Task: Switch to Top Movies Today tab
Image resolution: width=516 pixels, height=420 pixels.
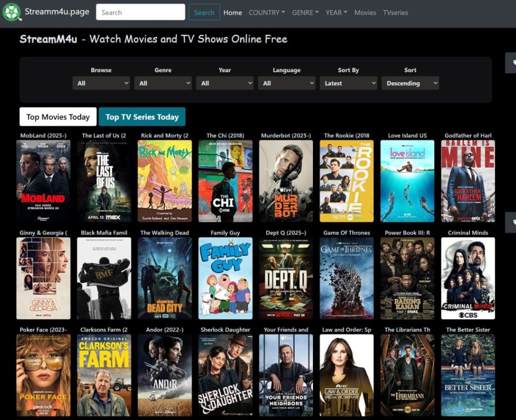Action: 58,116
